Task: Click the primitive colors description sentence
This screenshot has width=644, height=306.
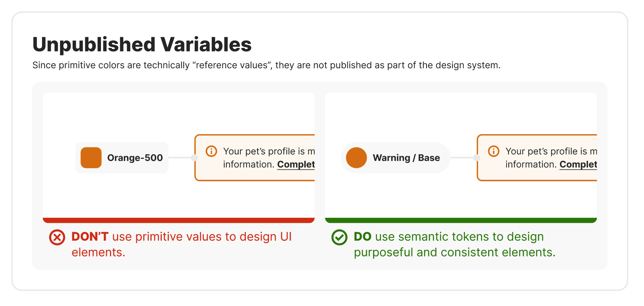Action: point(266,65)
